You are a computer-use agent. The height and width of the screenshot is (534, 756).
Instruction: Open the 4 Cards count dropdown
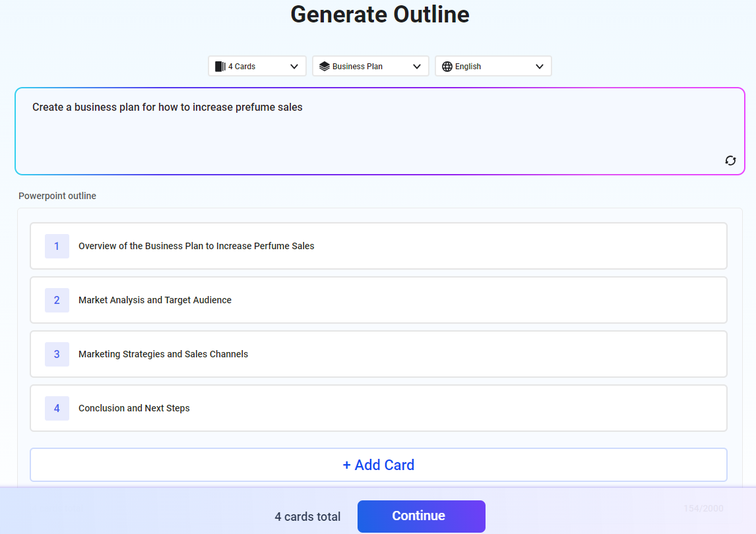coord(257,66)
